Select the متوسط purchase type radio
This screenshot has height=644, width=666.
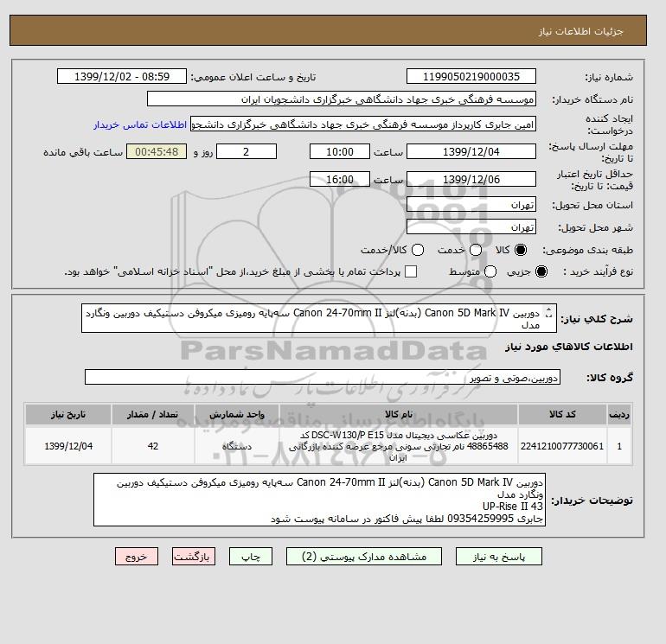pyautogui.click(x=490, y=271)
